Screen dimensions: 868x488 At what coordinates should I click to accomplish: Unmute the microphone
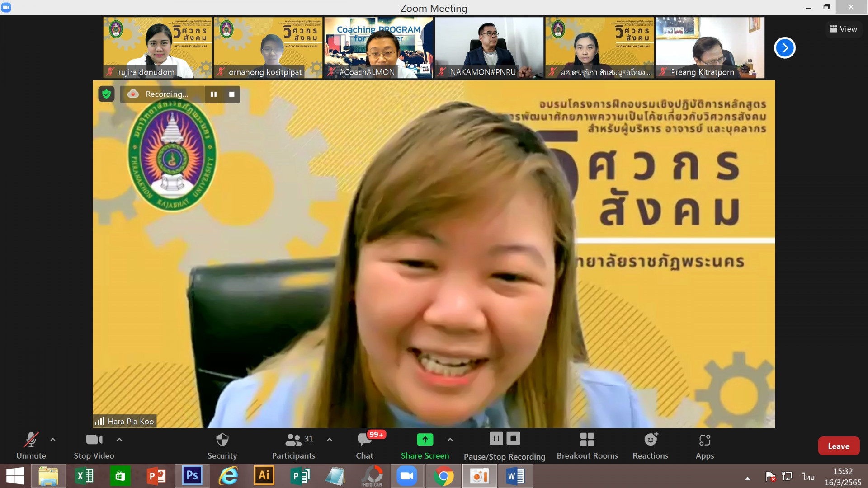(31, 446)
